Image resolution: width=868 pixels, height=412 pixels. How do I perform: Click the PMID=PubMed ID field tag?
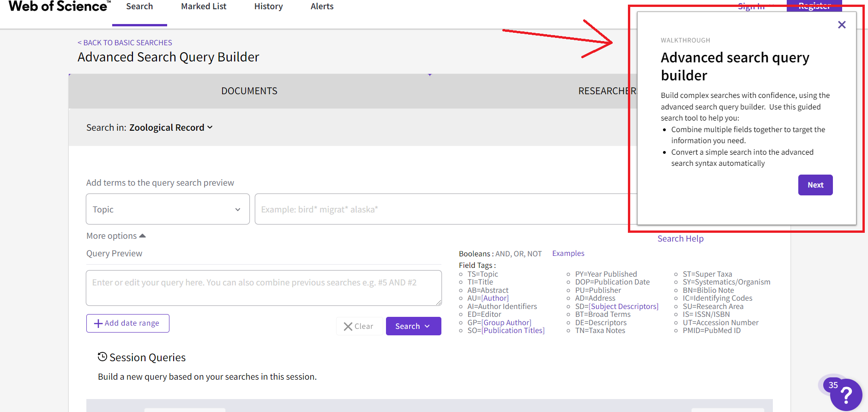(x=711, y=331)
